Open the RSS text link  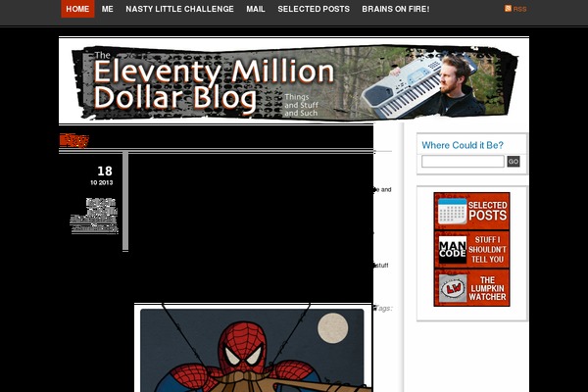coord(519,10)
